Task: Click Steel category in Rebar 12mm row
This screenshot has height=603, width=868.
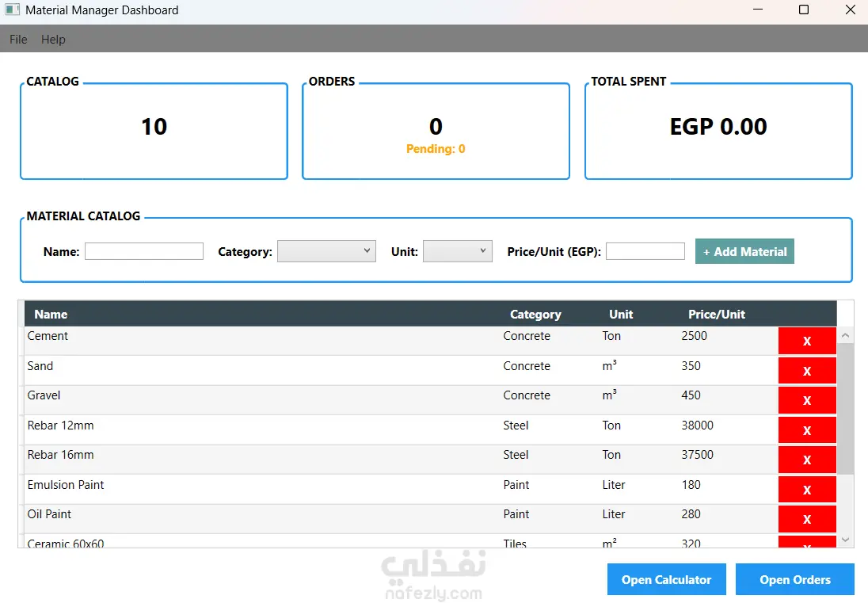Action: point(516,425)
